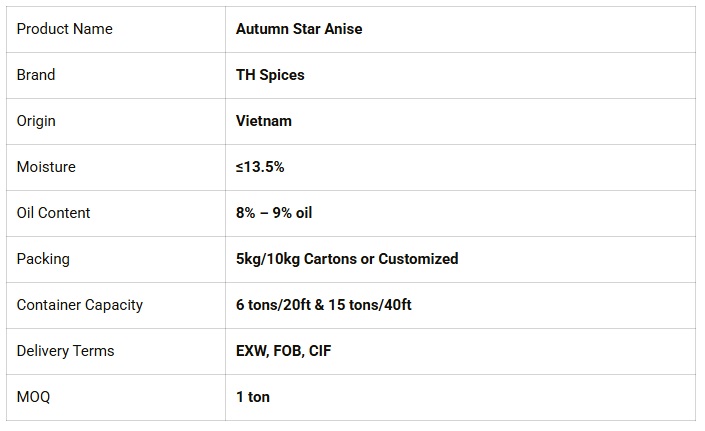Select the 8% – 9% oil value
The height and width of the screenshot is (431, 705).
coord(274,213)
